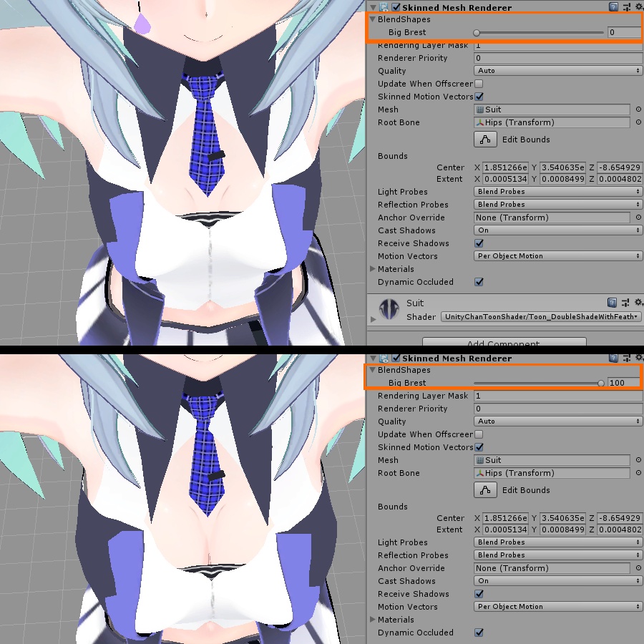Viewport: 644px width, 644px height.
Task: Open the Skinned Mesh Renderer presets icon
Action: click(626, 7)
